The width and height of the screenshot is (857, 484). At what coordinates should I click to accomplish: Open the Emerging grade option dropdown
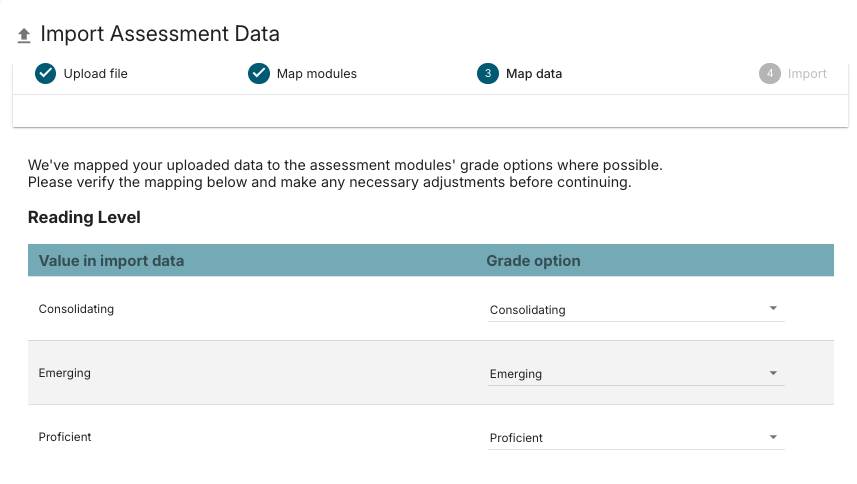pyautogui.click(x=636, y=374)
